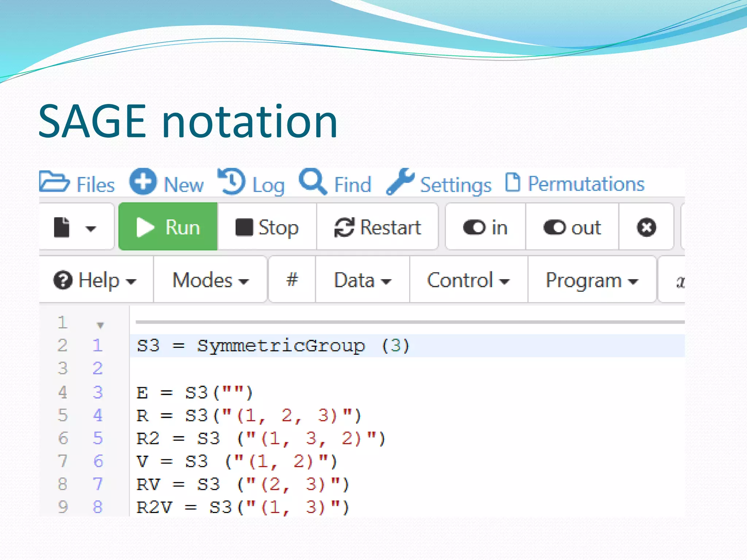The image size is (747, 560).
Task: Collapse the cell fold arrow on line 1
Action: (x=100, y=324)
